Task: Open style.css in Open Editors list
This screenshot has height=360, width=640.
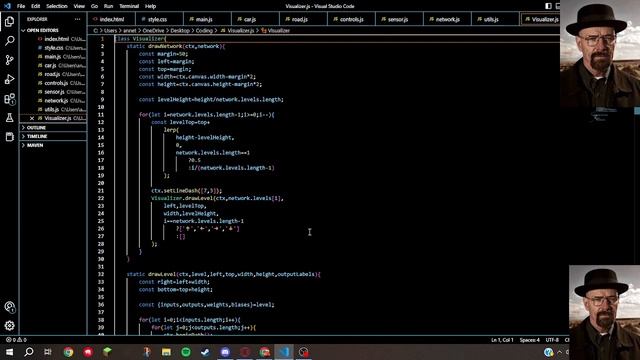Action: tap(53, 48)
